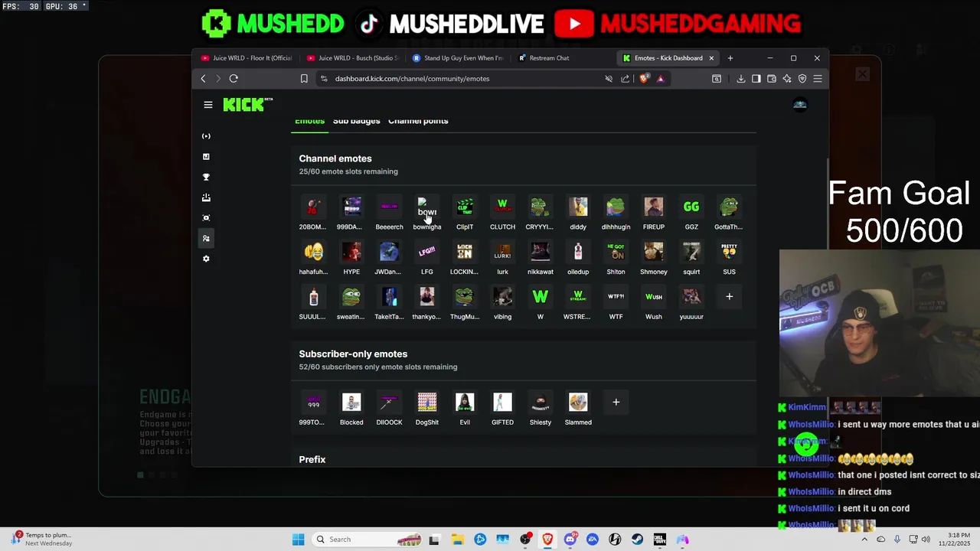The image size is (980, 551).
Task: Switch to the Channel points tab
Action: click(418, 121)
